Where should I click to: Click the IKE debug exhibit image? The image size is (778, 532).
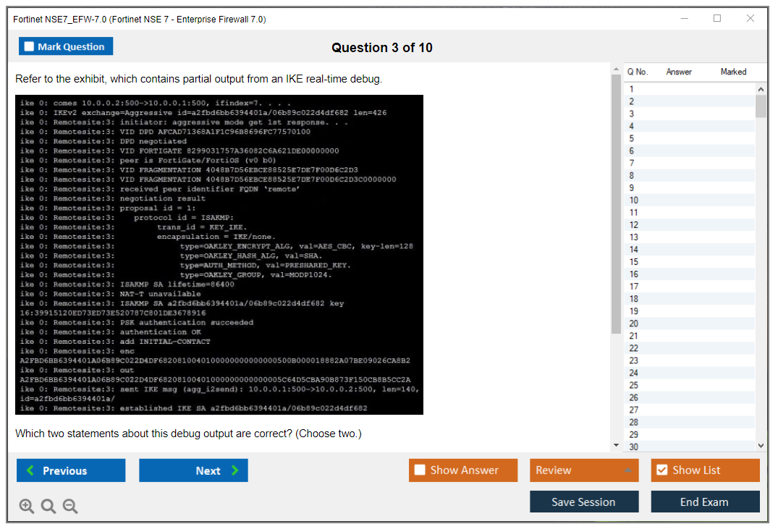tap(219, 255)
